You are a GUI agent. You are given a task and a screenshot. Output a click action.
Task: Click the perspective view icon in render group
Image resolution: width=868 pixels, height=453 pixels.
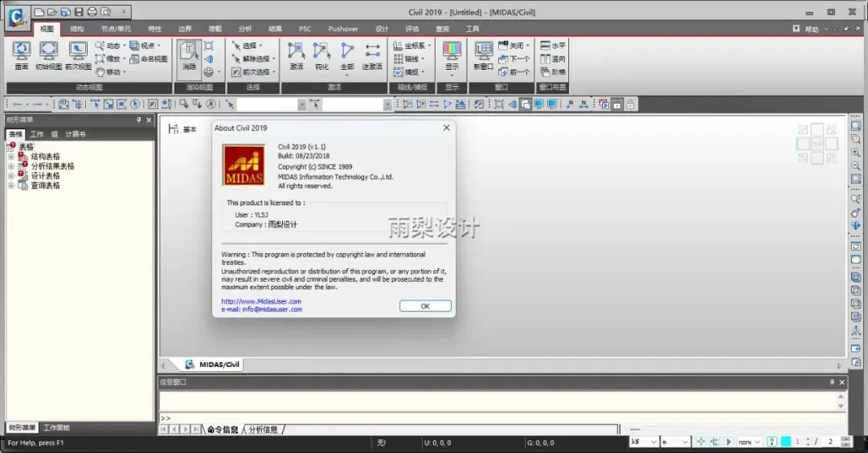point(209,59)
